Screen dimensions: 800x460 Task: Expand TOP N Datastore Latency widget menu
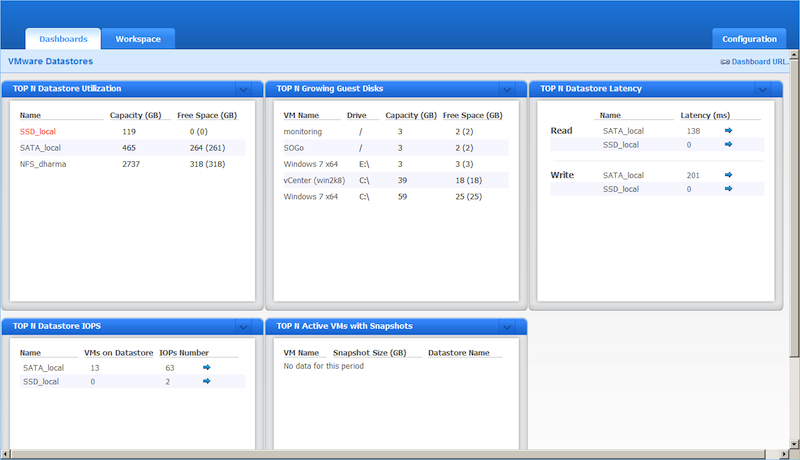pyautogui.click(x=763, y=89)
